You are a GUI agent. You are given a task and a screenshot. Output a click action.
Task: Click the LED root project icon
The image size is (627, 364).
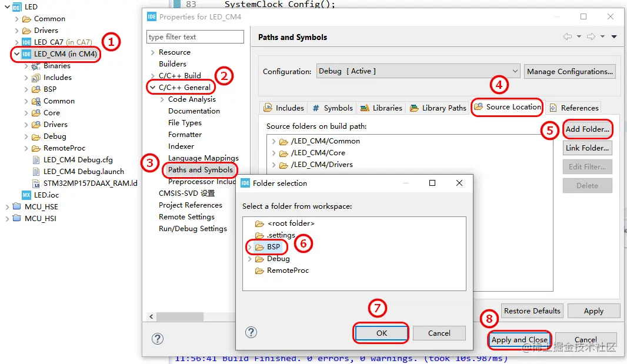pos(17,7)
